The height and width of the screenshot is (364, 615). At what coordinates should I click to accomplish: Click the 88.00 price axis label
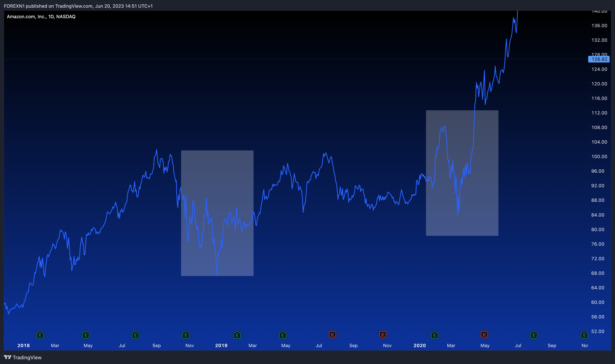coord(598,200)
